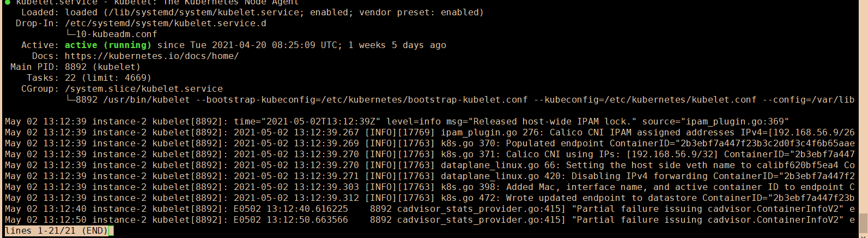This screenshot has height=238, width=868.
Task: Click the Main PID 8892 (kubelet) value
Action: pyautogui.click(x=102, y=67)
